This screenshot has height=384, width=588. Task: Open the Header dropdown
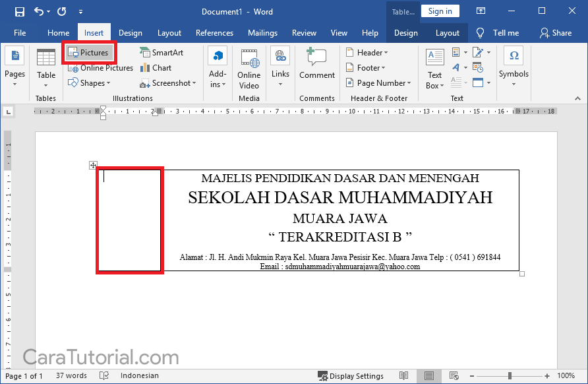tap(367, 53)
